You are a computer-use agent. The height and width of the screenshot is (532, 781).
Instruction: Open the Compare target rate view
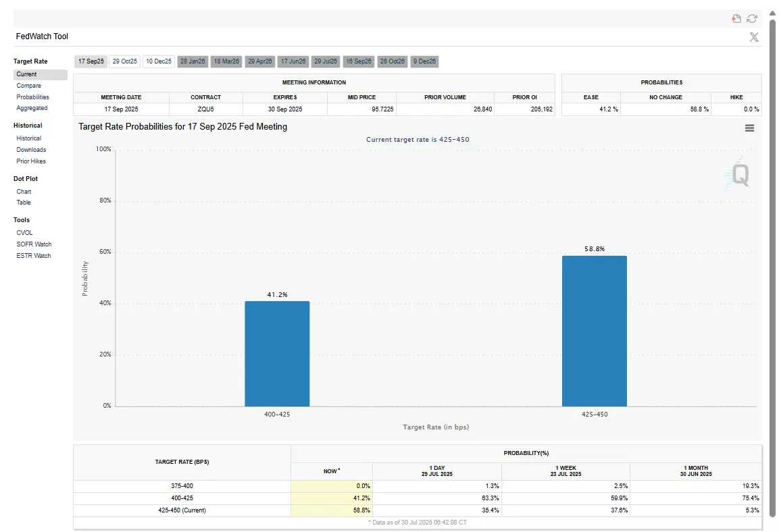(x=29, y=86)
